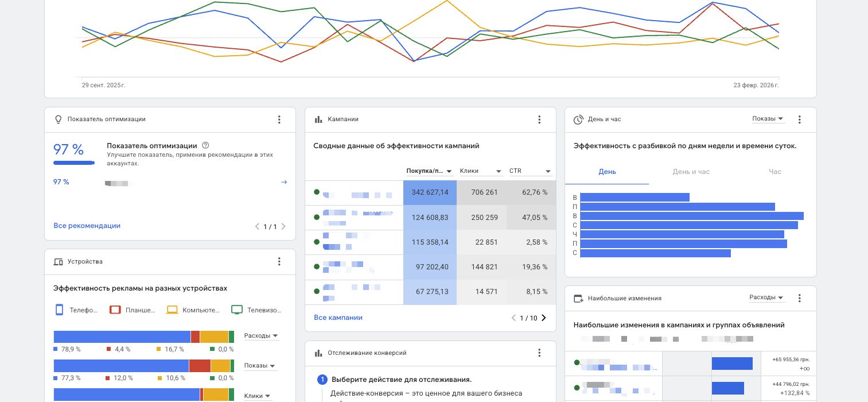The image size is (868, 402).
Task: Switch to Час tab
Action: pyautogui.click(x=774, y=172)
